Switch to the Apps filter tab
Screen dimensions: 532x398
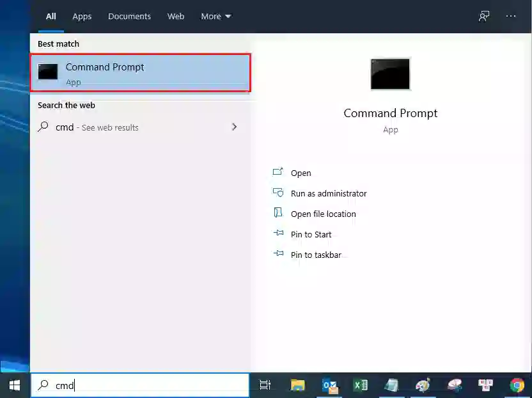pos(82,16)
